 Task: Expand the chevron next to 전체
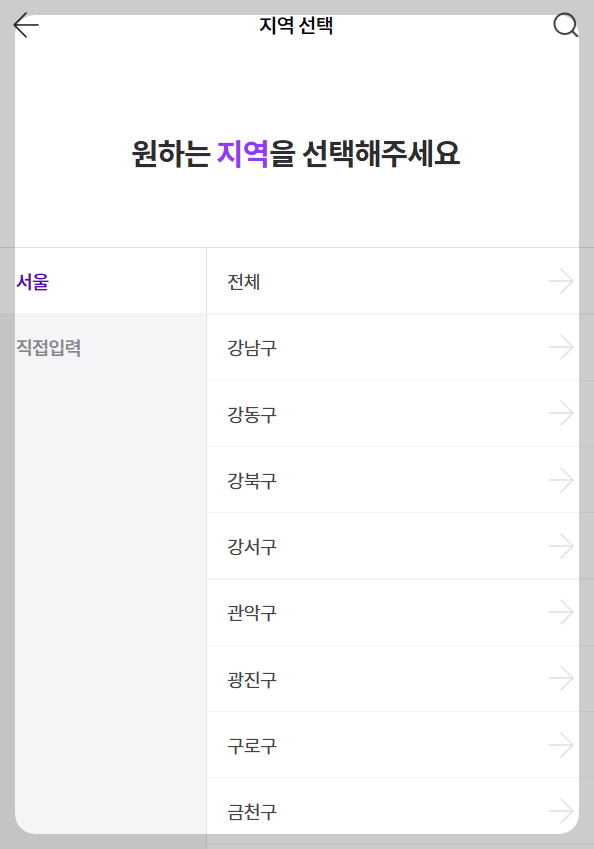[562, 281]
